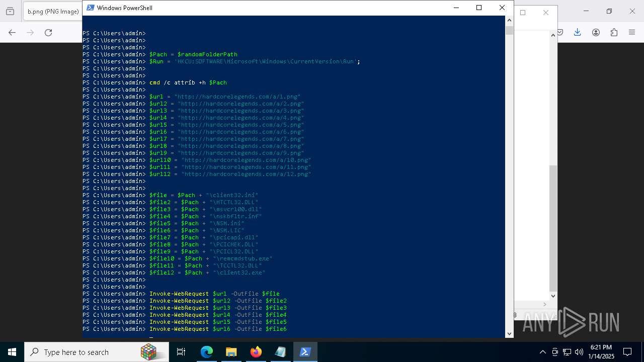The width and height of the screenshot is (644, 362).
Task: Click the '$file12' client32.exe line
Action: 207,273
